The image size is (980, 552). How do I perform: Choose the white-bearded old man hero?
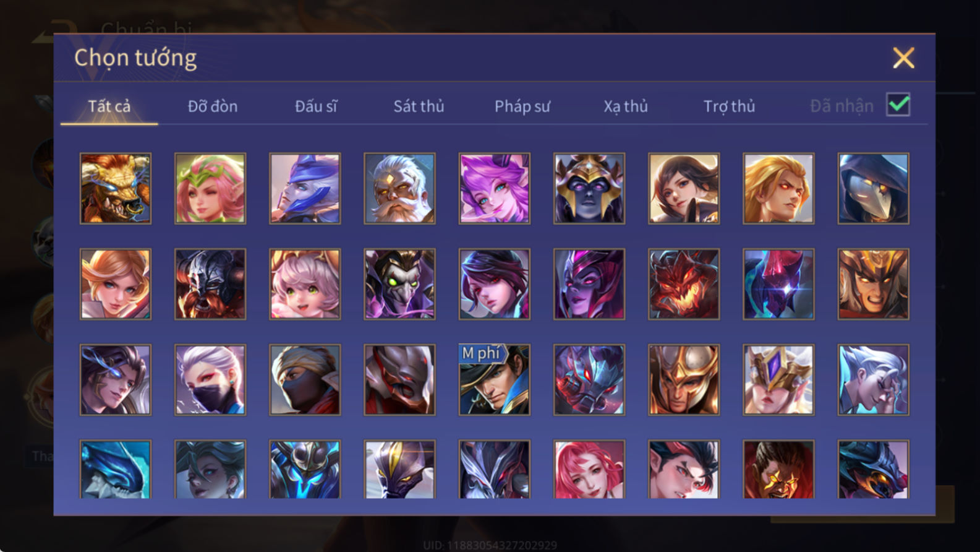tap(399, 189)
